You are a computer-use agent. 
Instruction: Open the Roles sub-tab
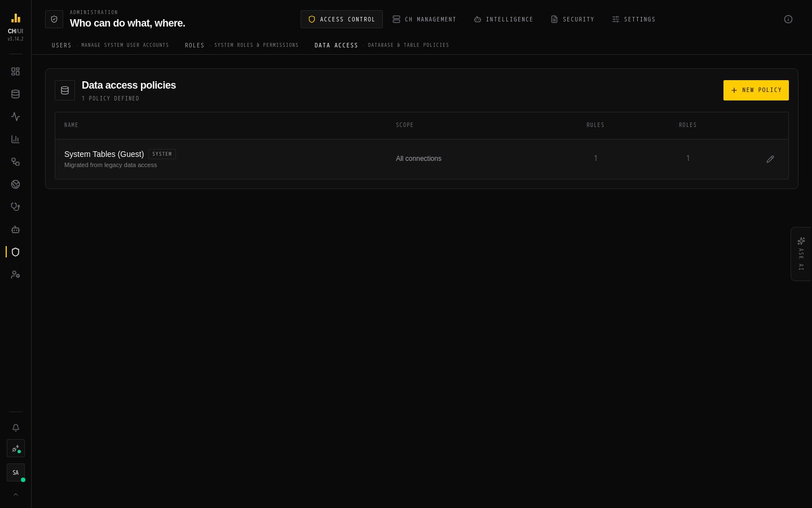point(242,45)
